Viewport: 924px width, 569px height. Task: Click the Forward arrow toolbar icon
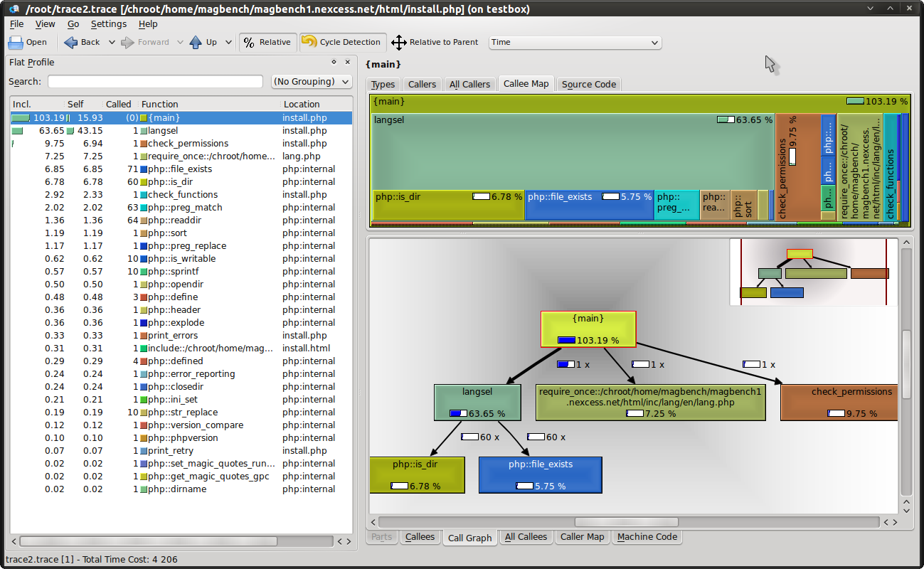tap(145, 42)
